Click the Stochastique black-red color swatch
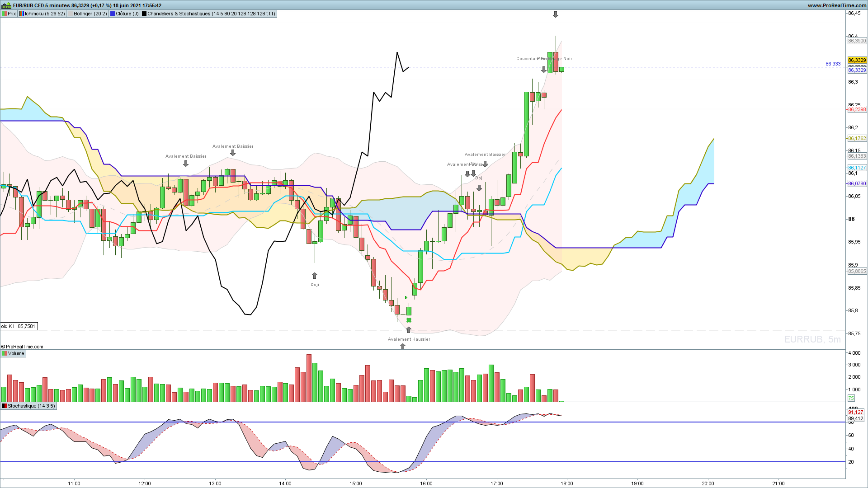This screenshot has height=488, width=868. [5, 406]
